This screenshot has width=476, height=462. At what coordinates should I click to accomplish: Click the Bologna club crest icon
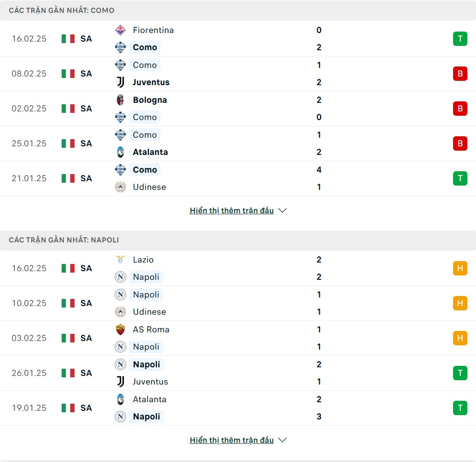pyautogui.click(x=120, y=100)
